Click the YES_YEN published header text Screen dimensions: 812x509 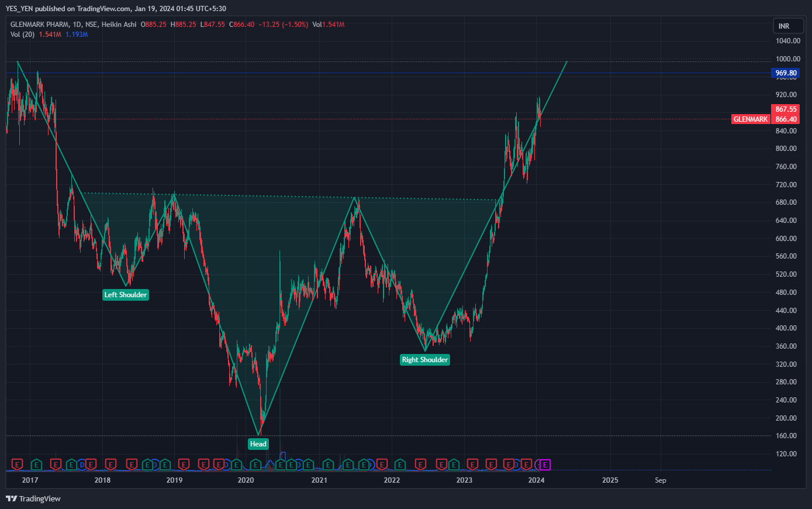116,8
